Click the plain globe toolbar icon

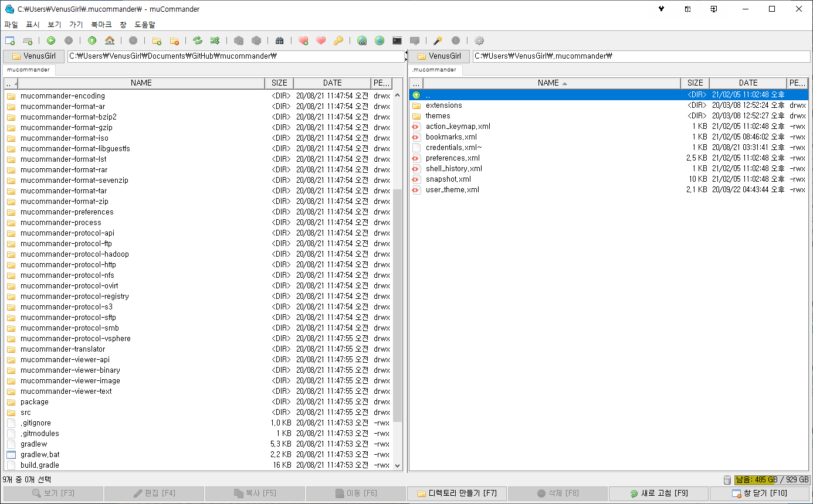click(380, 40)
